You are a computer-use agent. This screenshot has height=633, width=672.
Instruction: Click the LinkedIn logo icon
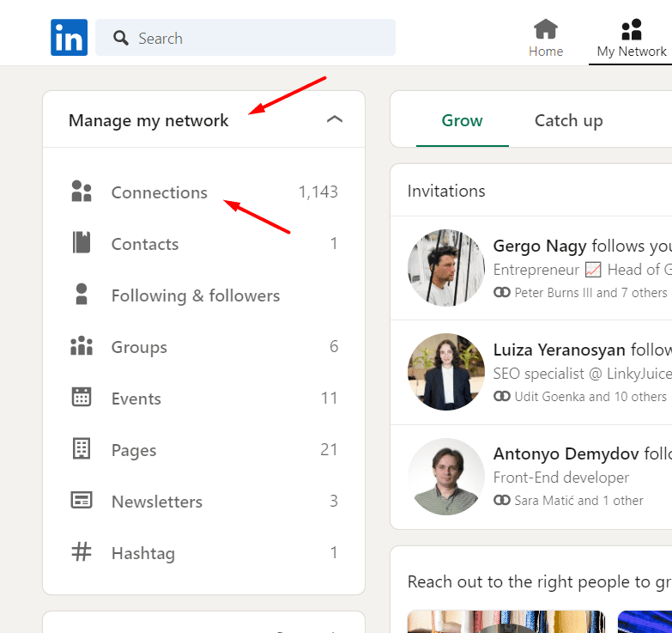click(x=69, y=37)
